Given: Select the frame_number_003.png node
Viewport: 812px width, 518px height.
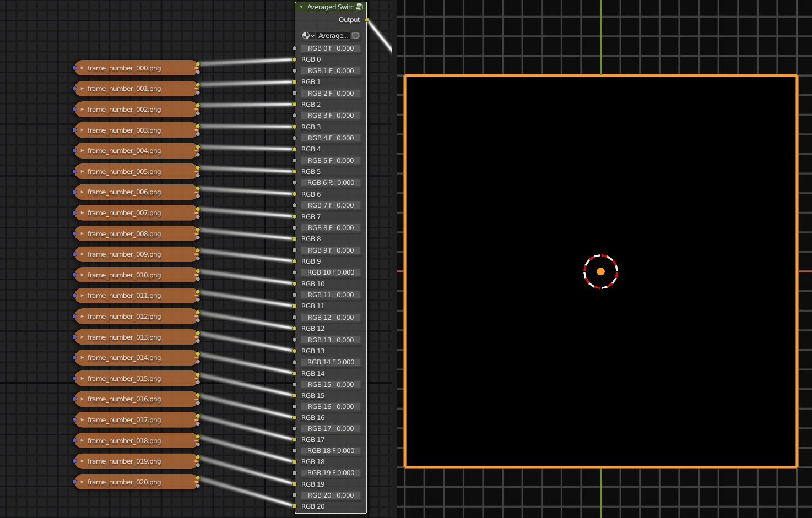Looking at the screenshot, I should pyautogui.click(x=124, y=130).
